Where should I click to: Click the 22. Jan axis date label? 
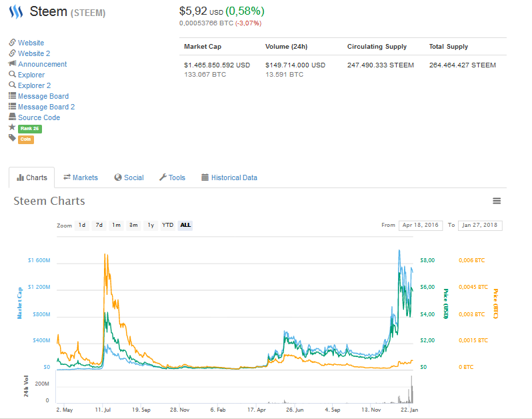click(409, 410)
